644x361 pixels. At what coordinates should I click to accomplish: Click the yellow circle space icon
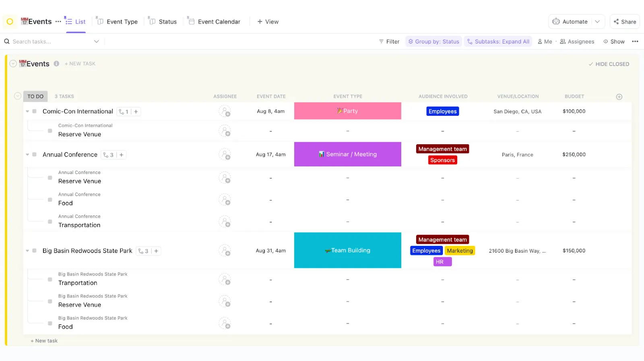10,22
